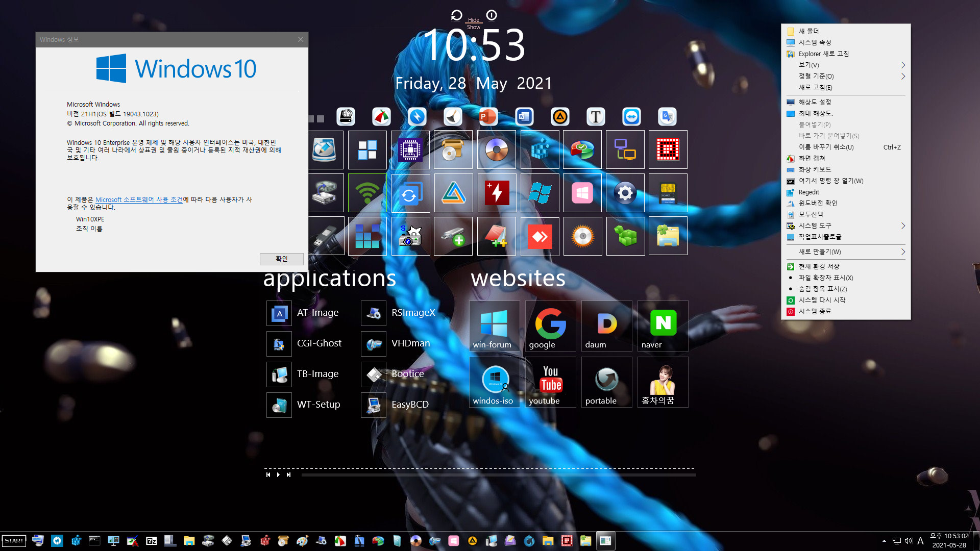Open Microsoft 소프트웨어 사용 조건 link
Screen dimensions: 980x551
pos(139,199)
